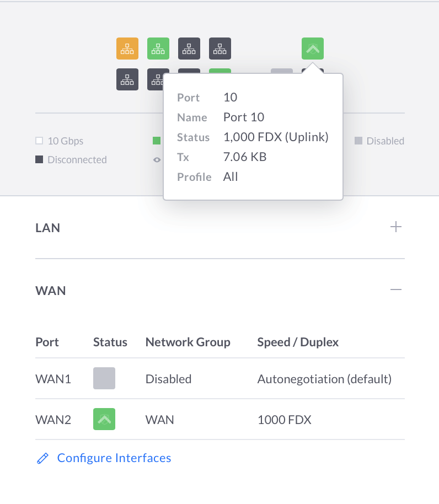Screen dimensions: 439x504
Task: Click the 10 Gbps legend box
Action: [39, 141]
